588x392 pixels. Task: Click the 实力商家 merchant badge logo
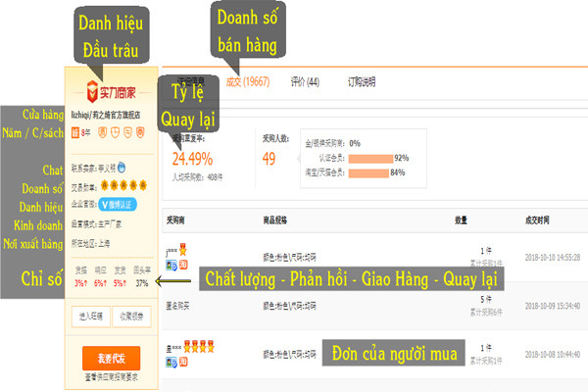tap(112, 92)
